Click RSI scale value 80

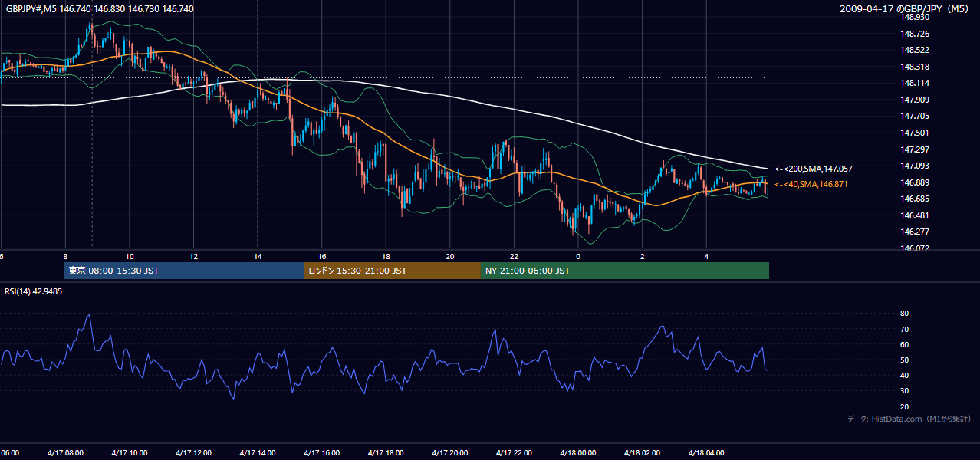click(x=904, y=314)
